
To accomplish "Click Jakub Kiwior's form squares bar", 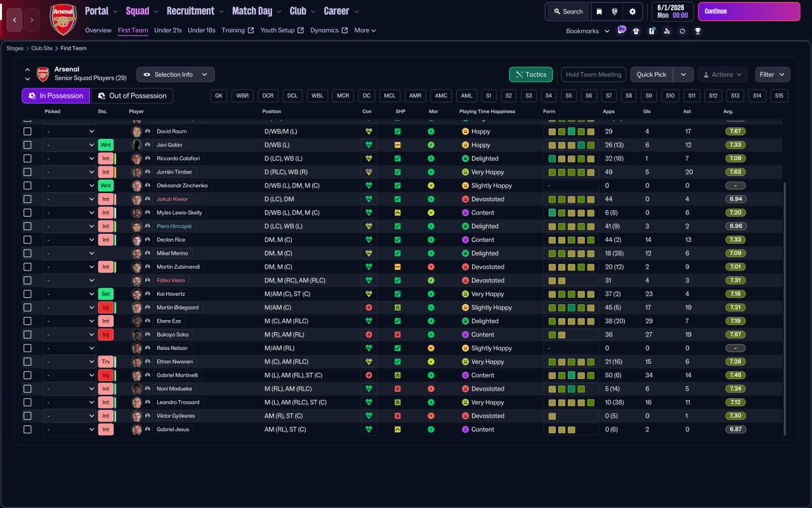I will pyautogui.click(x=571, y=199).
